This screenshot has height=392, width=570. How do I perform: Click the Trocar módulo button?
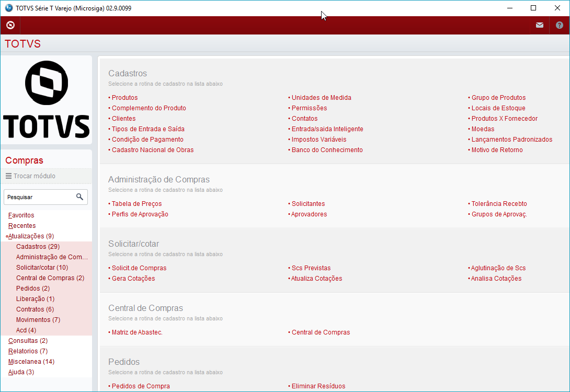tap(46, 176)
